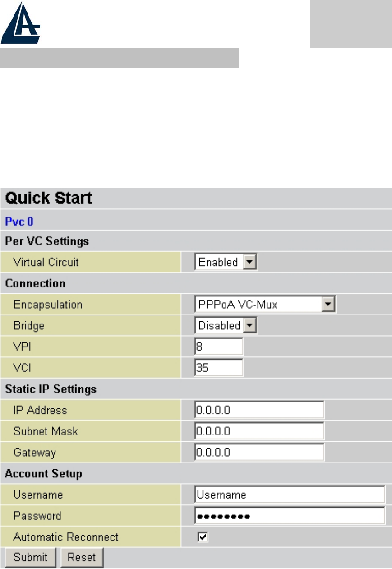Click the Account Setup section header
Image resolution: width=392 pixels, height=569 pixels.
tap(43, 474)
